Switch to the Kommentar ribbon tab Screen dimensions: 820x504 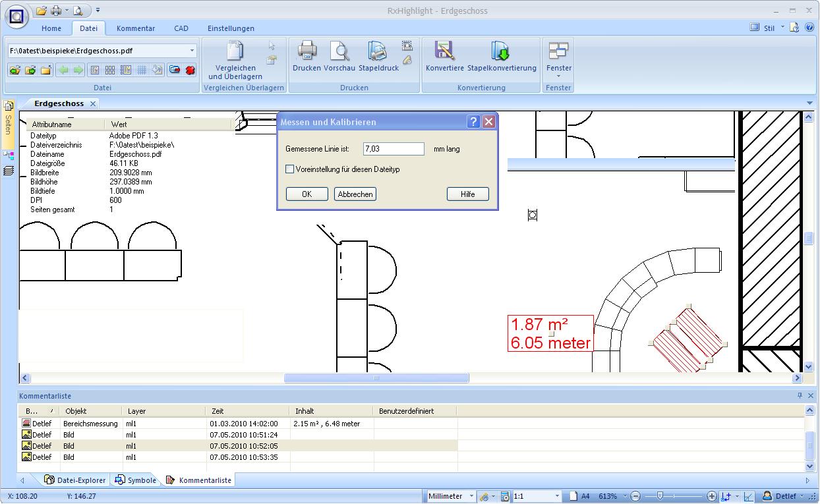pos(135,28)
